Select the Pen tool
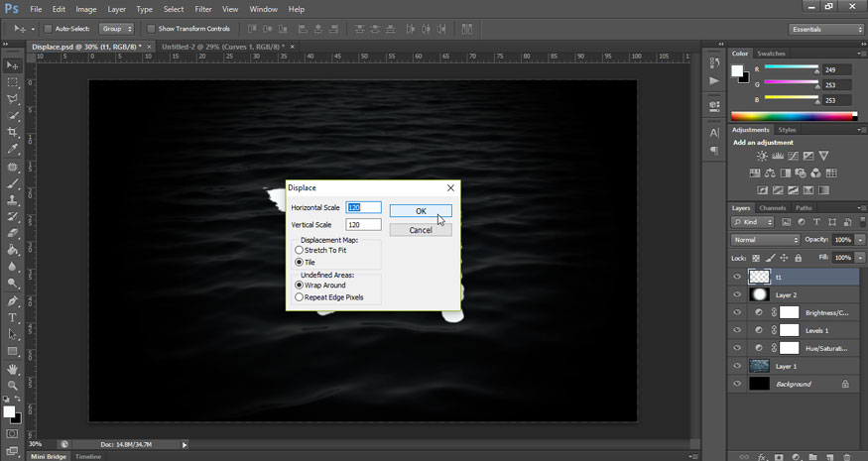This screenshot has width=868, height=461. click(x=13, y=300)
